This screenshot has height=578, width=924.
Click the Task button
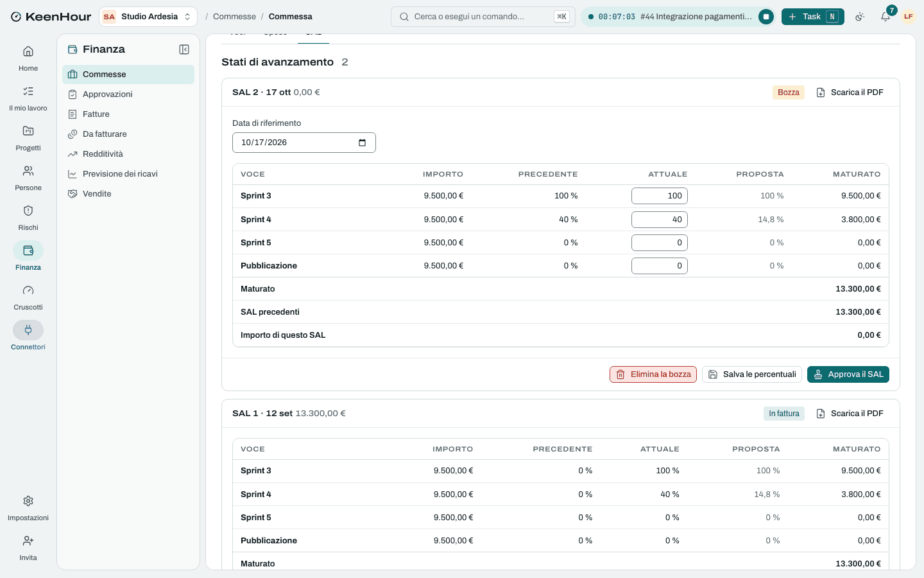tap(812, 17)
